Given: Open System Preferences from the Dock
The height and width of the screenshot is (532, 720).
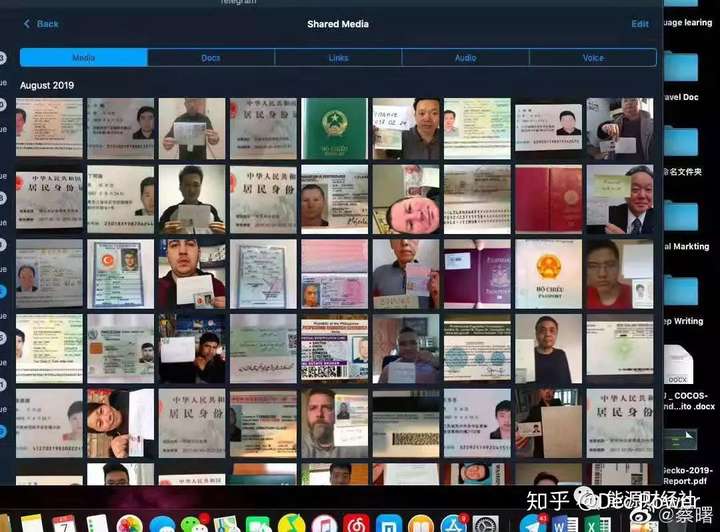Looking at the screenshot, I should tap(486, 524).
